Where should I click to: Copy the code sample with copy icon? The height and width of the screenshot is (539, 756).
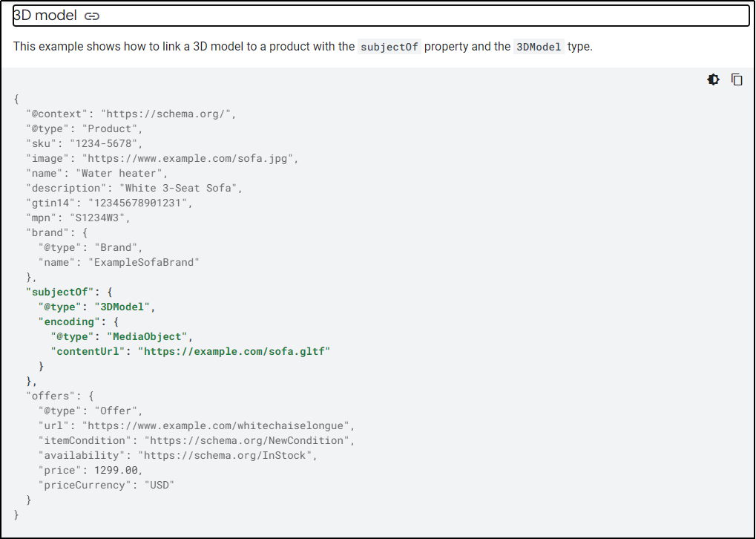[x=737, y=80]
